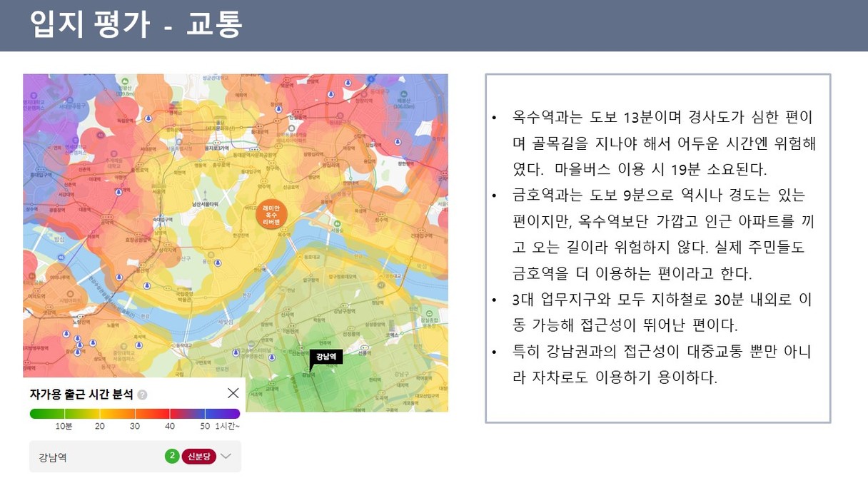Screen dimensions: 868x488
Task: Click the 10분 legend label
Action: point(64,426)
